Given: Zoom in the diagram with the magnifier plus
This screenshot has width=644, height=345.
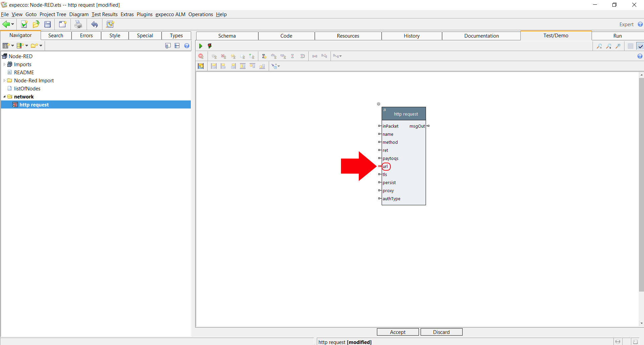Looking at the screenshot, I should (x=608, y=46).
